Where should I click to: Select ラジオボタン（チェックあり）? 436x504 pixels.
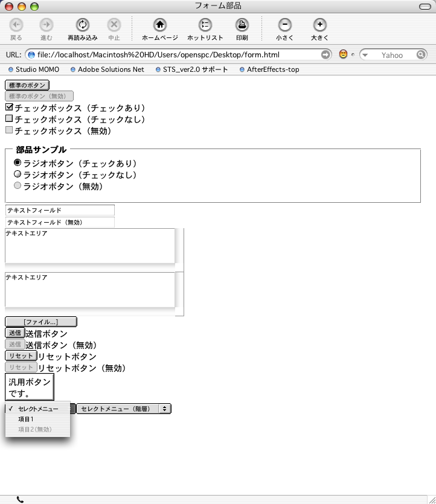pyautogui.click(x=18, y=162)
